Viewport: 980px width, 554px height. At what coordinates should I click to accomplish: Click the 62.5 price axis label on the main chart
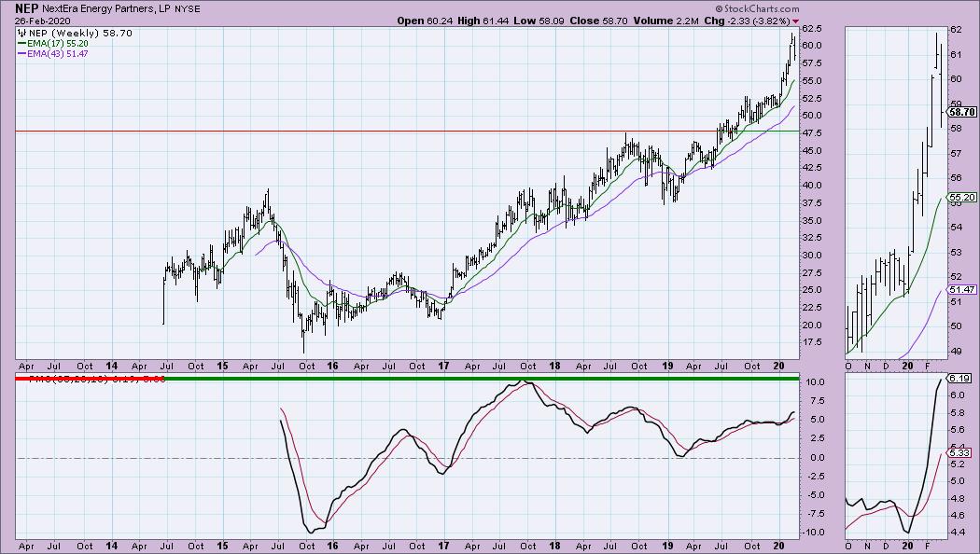(811, 29)
